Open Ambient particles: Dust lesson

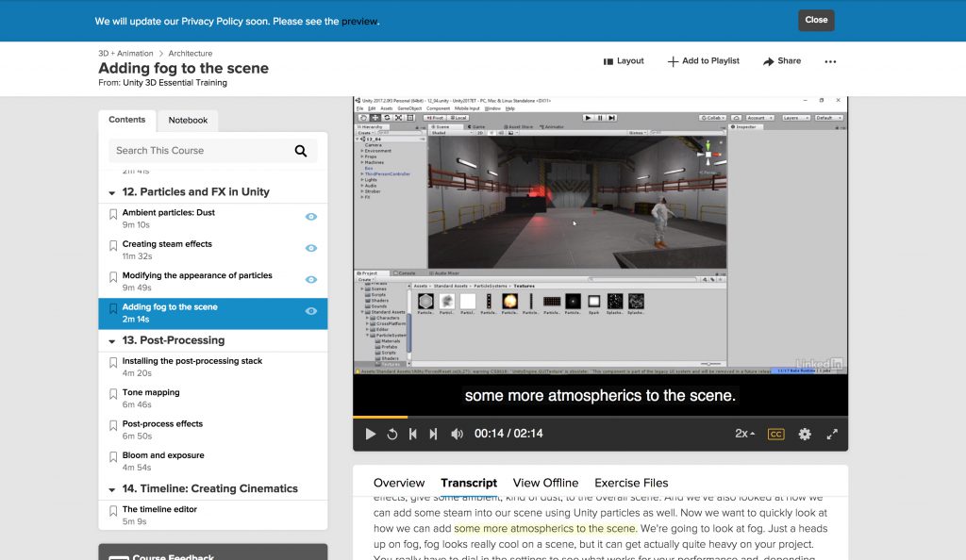[168, 213]
